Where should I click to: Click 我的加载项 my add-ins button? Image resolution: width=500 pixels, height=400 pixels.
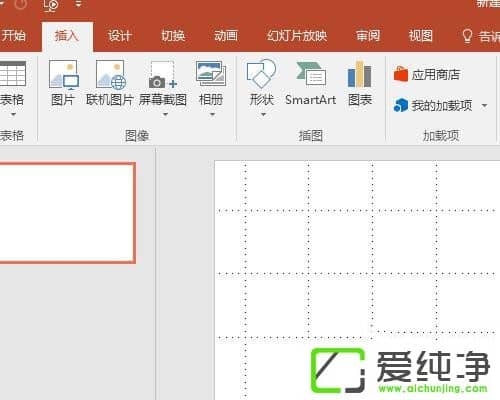(433, 105)
